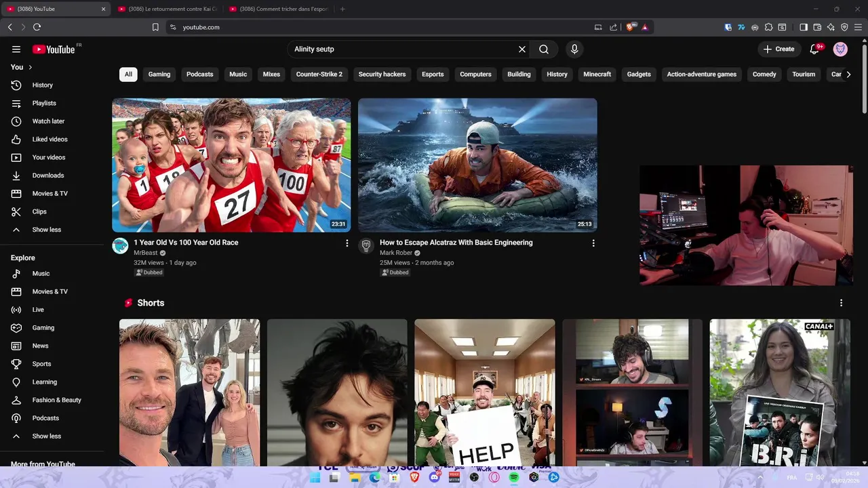Reload the page with browser refresh
The height and width of the screenshot is (488, 868).
(x=37, y=27)
